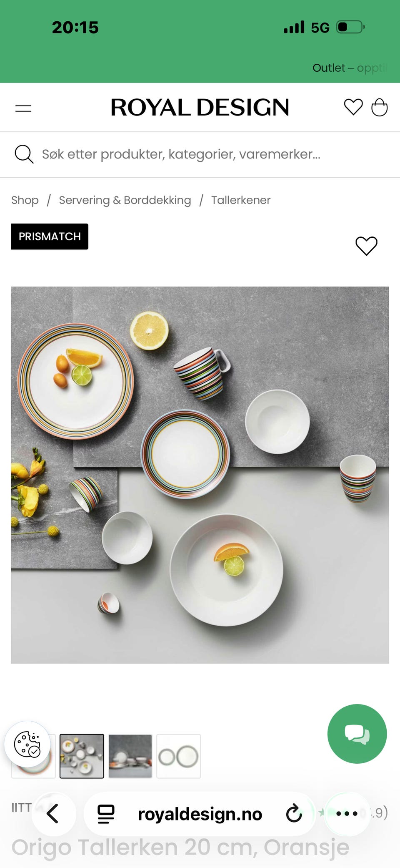Tap the ROYAL DESIGN logo

click(200, 108)
